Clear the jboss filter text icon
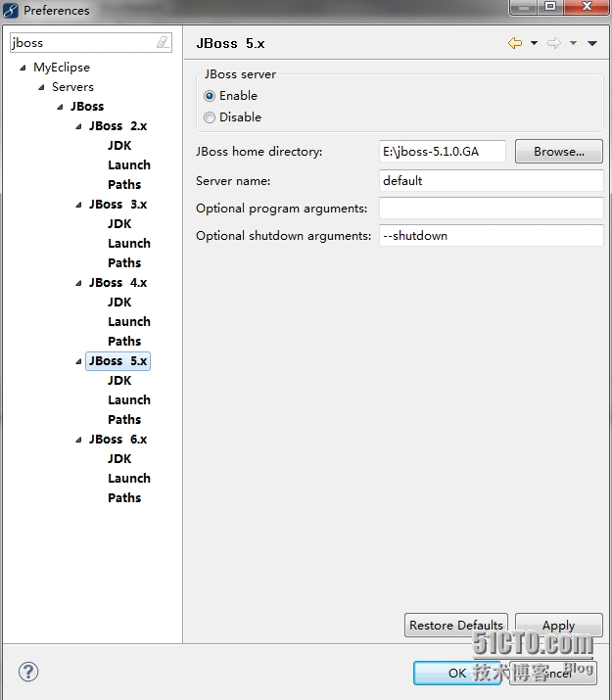This screenshot has height=700, width=612. (163, 42)
